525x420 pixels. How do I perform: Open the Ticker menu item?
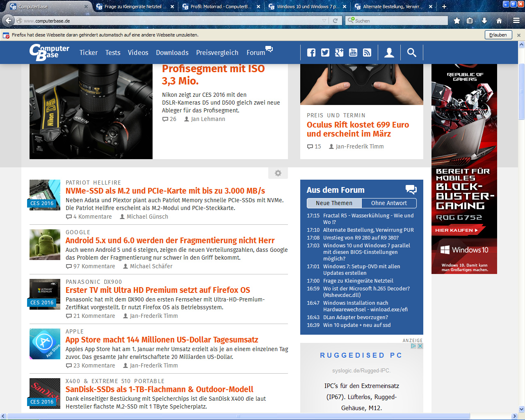89,52
